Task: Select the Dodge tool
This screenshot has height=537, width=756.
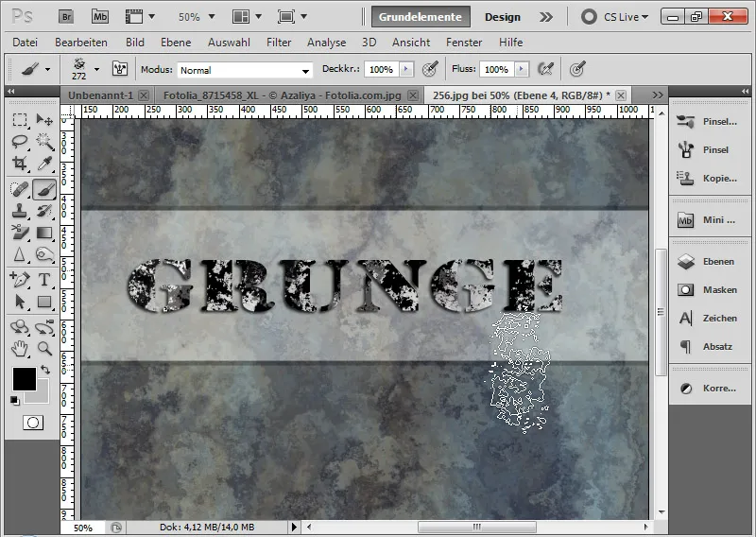Action: coord(44,254)
